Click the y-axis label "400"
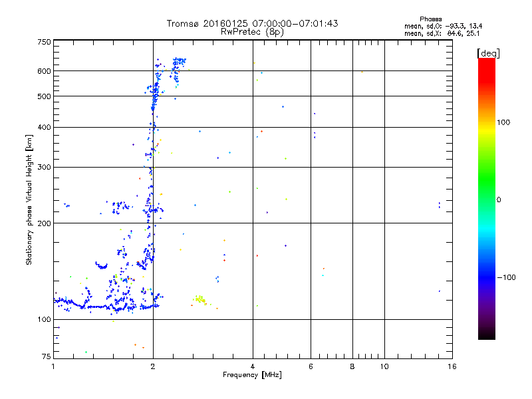 (44, 127)
